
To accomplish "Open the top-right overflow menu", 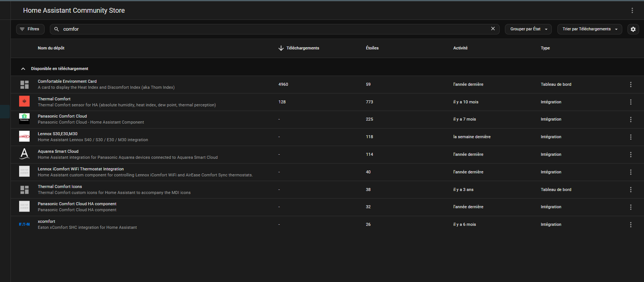I will pos(632,10).
